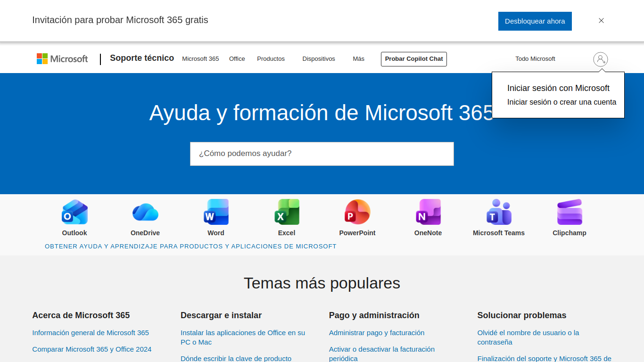The height and width of the screenshot is (362, 644).
Task: Click the Acerca de Microsoft 365 heading
Action: coord(81,315)
